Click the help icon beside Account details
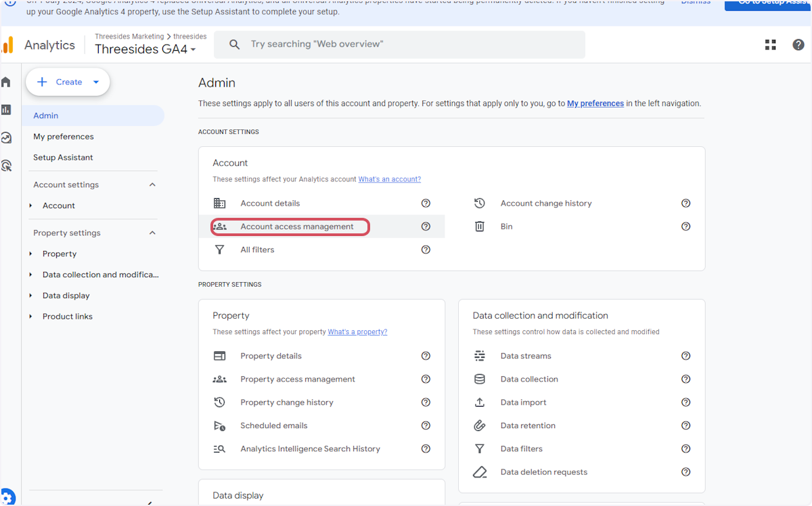Image resolution: width=812 pixels, height=506 pixels. pyautogui.click(x=426, y=203)
